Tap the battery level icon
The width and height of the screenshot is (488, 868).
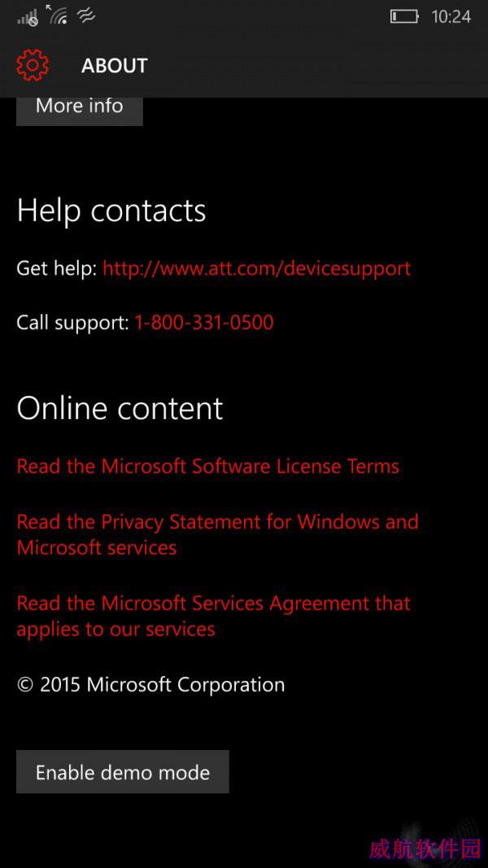404,16
